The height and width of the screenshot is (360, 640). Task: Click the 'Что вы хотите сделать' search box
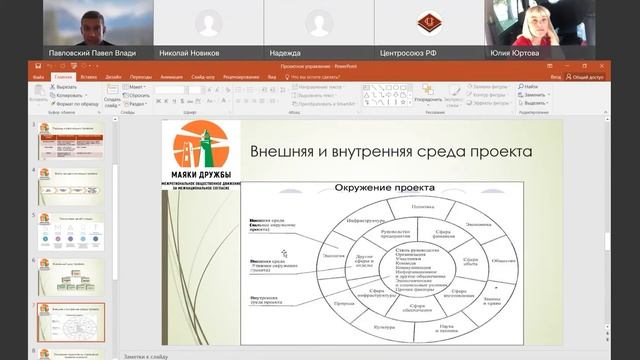312,77
